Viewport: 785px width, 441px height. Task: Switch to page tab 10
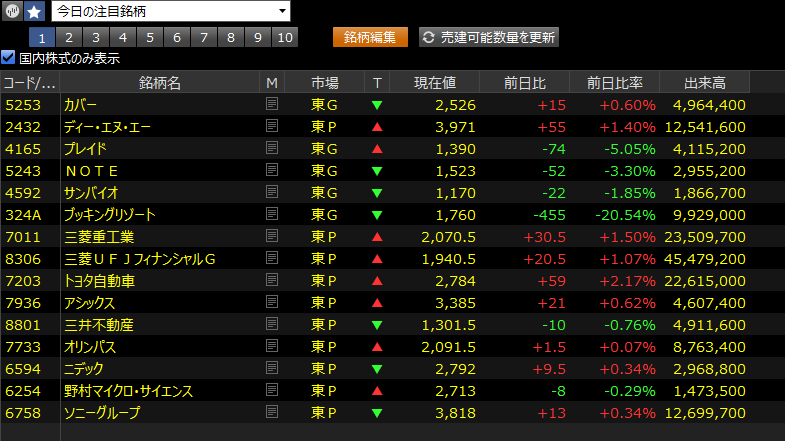click(285, 38)
